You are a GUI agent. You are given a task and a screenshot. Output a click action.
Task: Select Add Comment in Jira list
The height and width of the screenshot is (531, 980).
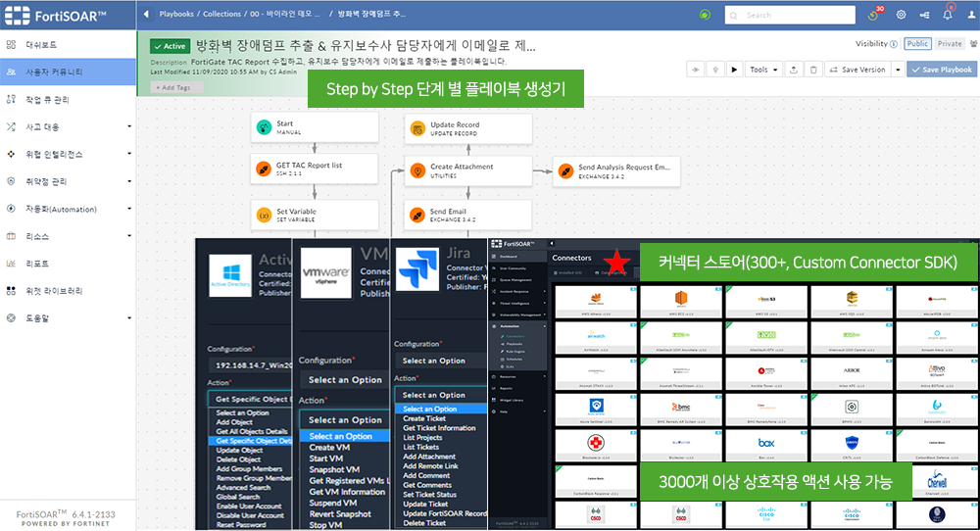[426, 475]
